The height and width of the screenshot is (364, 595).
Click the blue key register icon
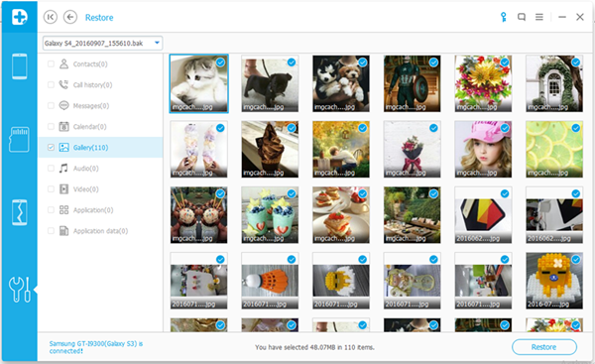(504, 17)
